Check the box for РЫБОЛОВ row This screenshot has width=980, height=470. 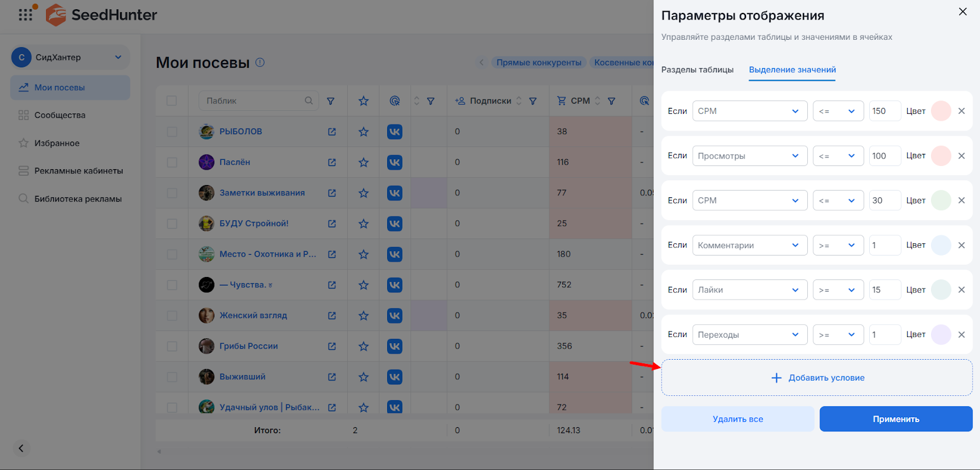tap(171, 132)
